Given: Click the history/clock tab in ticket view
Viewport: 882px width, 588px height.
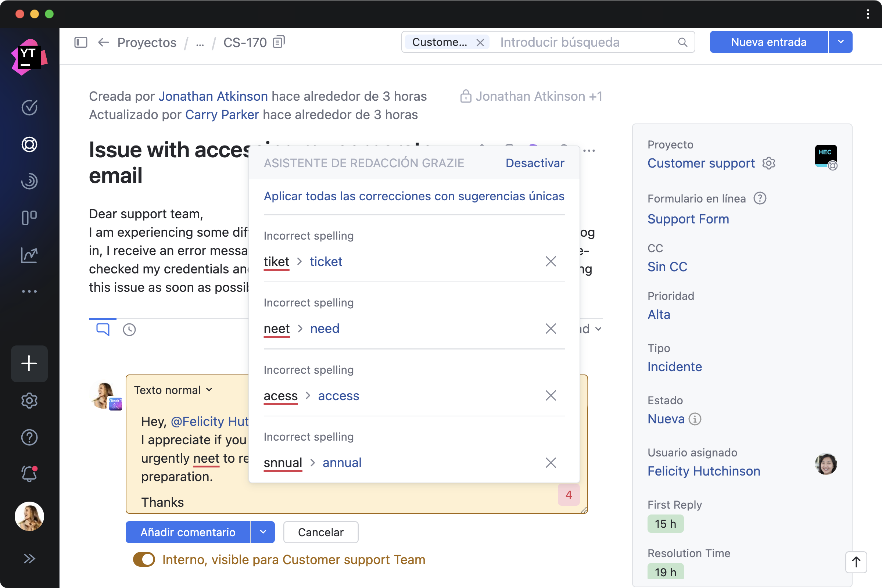Looking at the screenshot, I should point(130,329).
